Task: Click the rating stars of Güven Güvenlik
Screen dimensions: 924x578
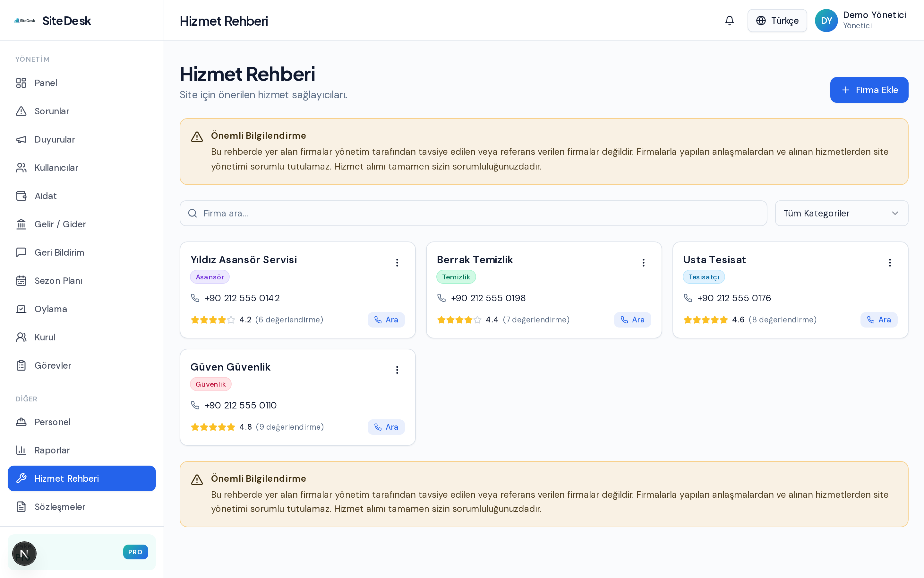Action: 213,427
